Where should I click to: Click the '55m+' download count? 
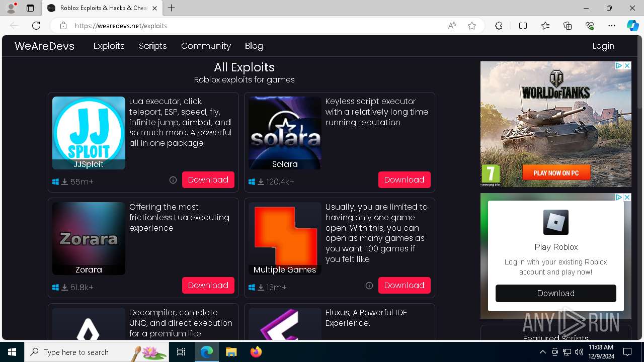[x=82, y=182]
